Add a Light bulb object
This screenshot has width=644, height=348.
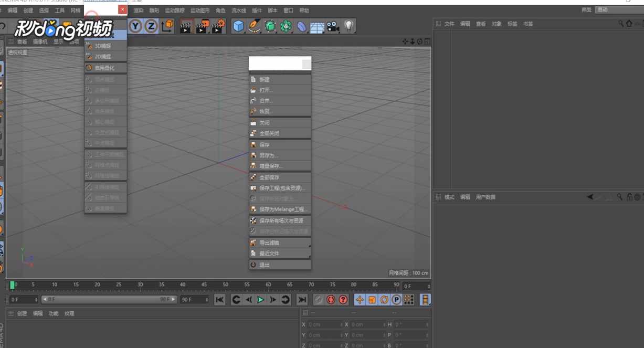coord(349,26)
